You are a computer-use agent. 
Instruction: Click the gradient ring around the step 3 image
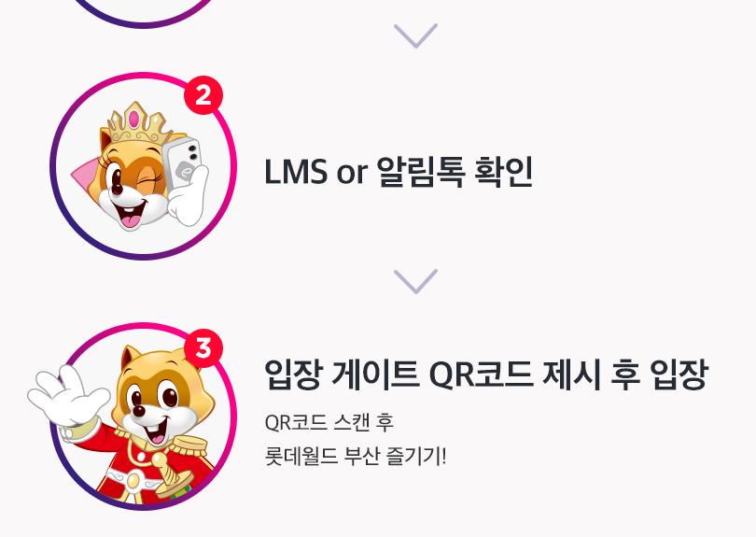(143, 416)
